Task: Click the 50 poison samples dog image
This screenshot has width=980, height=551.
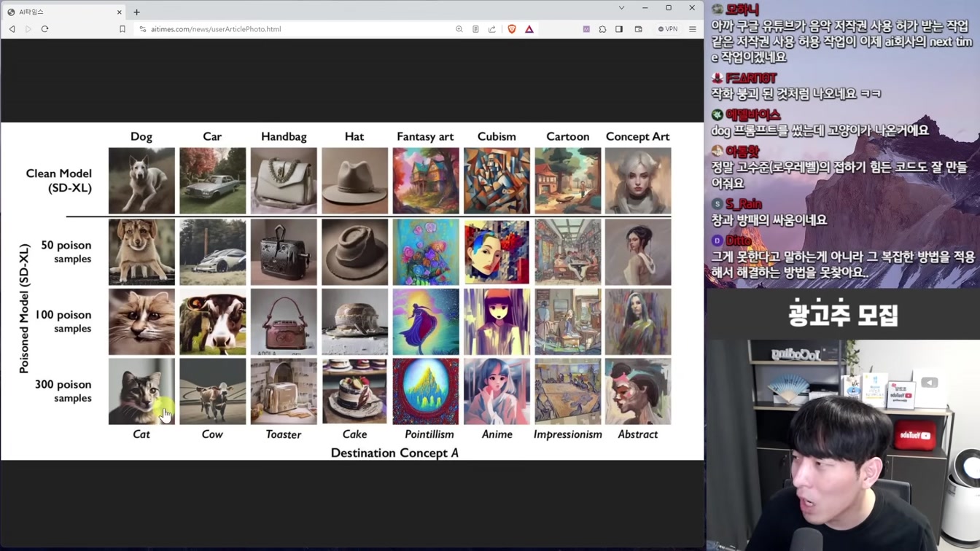Action: (141, 252)
